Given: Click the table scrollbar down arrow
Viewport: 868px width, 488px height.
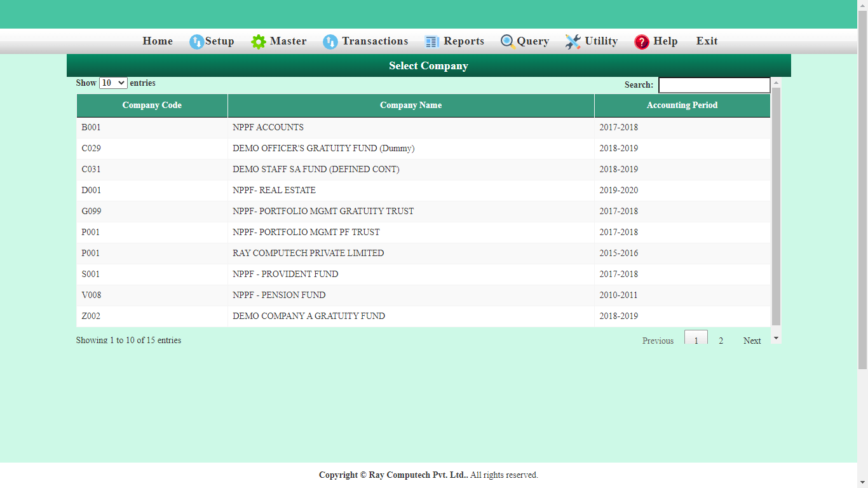Looking at the screenshot, I should click(776, 339).
